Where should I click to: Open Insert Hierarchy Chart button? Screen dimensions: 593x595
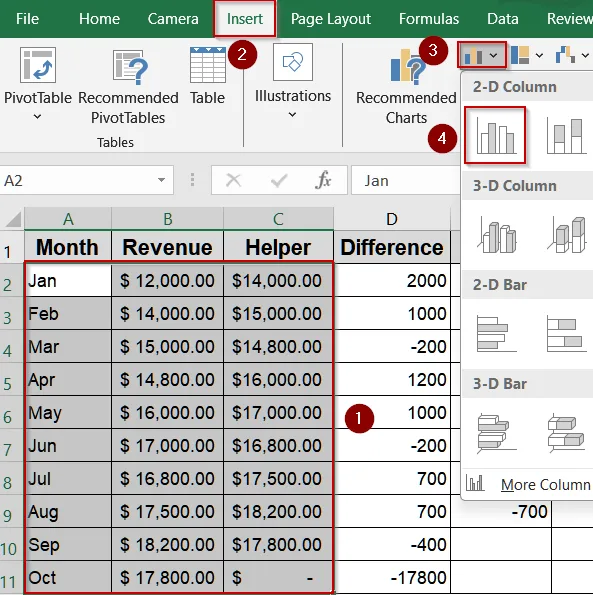pyautogui.click(x=527, y=55)
